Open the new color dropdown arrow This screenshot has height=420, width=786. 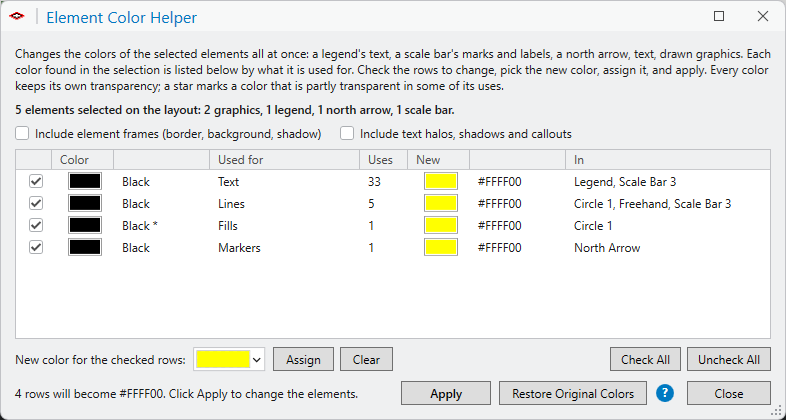coord(257,359)
